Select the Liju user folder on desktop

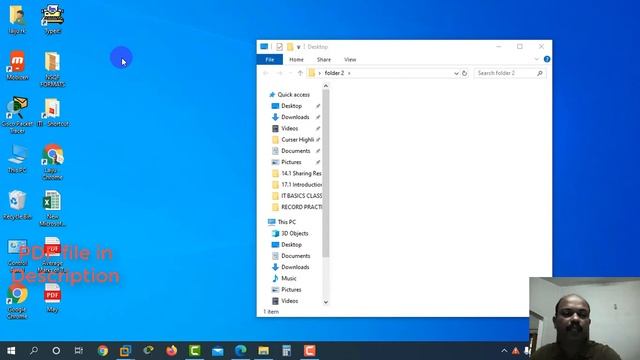(x=17, y=19)
